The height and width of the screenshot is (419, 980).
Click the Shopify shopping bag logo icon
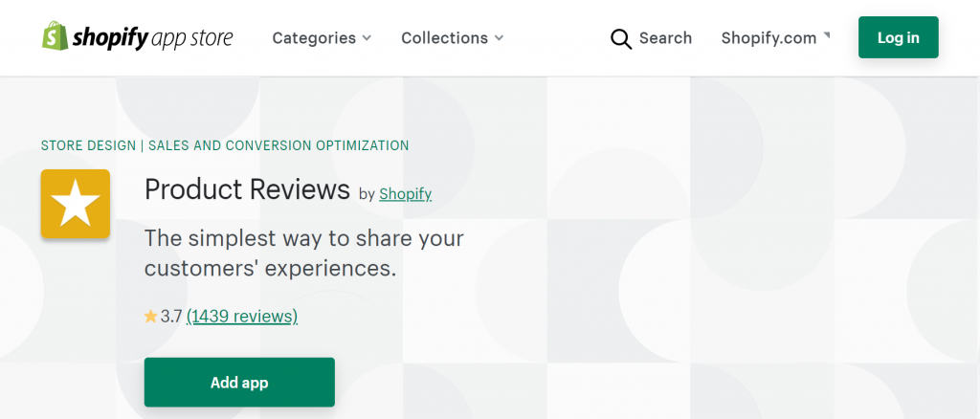(x=55, y=36)
